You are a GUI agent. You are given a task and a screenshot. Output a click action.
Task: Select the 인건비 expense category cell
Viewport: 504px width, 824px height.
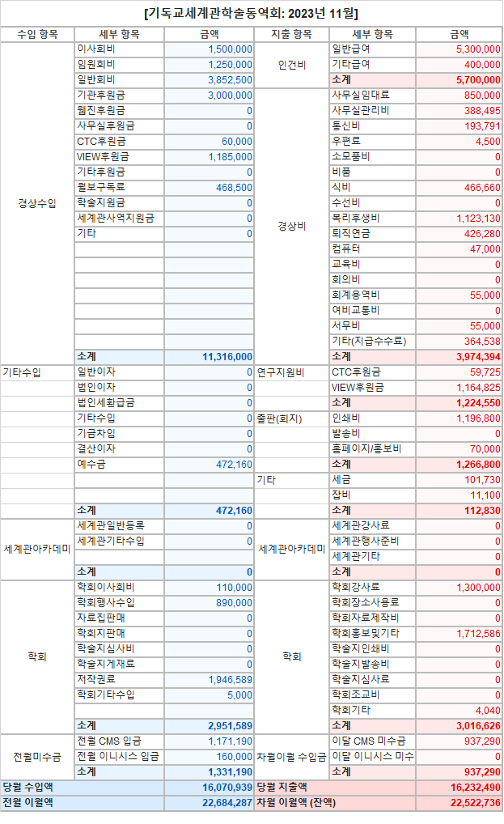[291, 65]
